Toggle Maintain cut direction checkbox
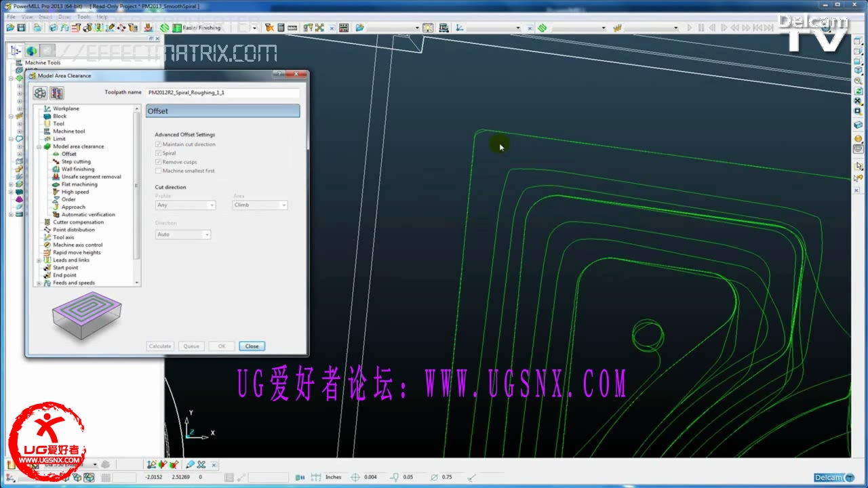This screenshot has height=488, width=868. click(x=158, y=144)
